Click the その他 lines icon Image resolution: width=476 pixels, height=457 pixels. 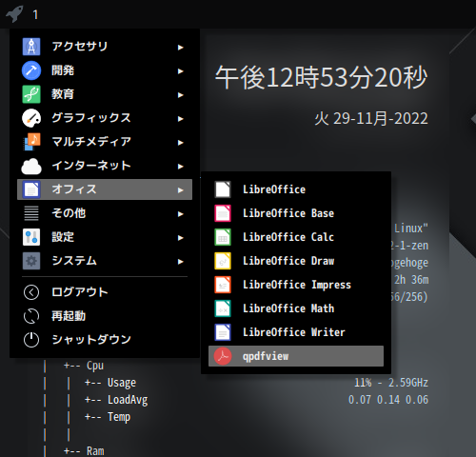[31, 213]
